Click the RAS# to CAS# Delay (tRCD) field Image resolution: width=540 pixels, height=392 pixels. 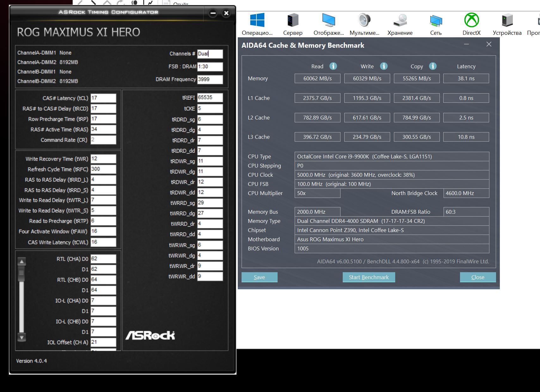click(103, 108)
